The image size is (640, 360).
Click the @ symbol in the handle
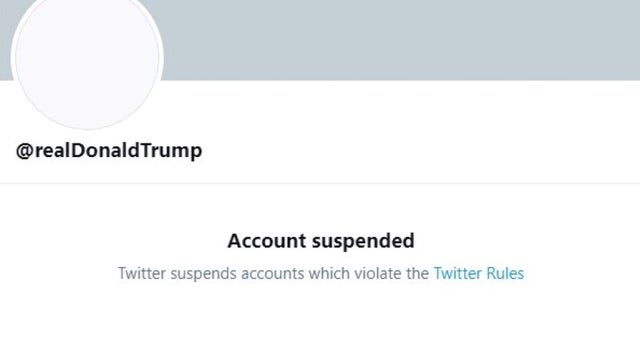point(24,151)
